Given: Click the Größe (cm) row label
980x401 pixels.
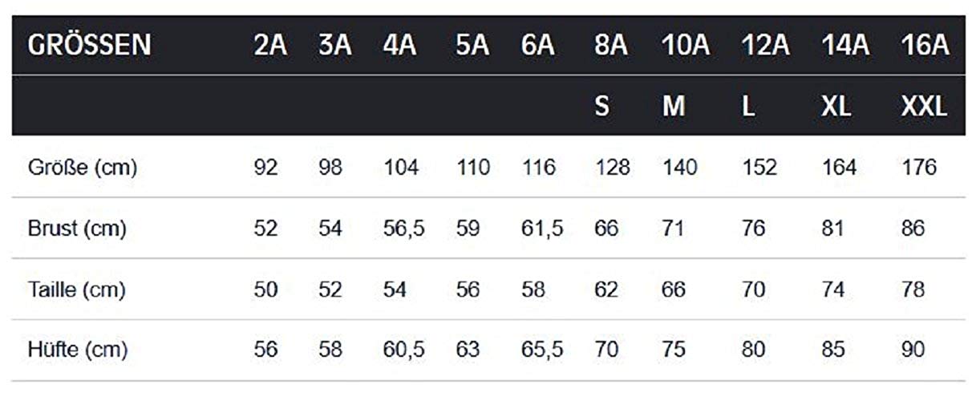Looking at the screenshot, I should 83,168.
